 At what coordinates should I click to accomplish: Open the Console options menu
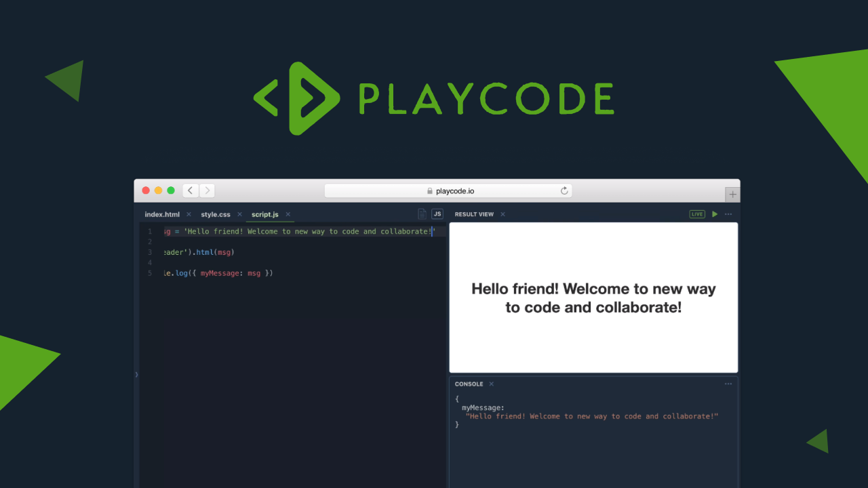tap(728, 384)
